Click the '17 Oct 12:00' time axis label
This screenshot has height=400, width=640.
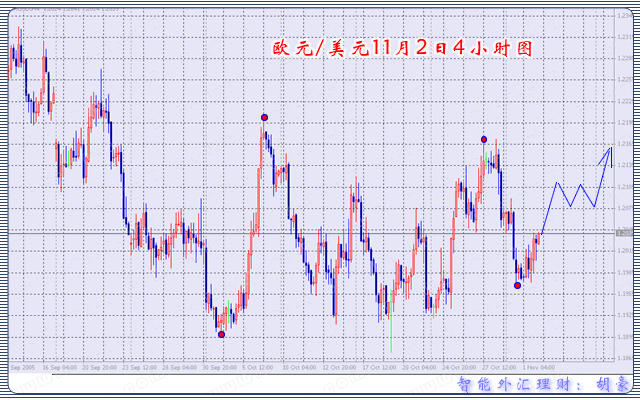pyautogui.click(x=380, y=367)
